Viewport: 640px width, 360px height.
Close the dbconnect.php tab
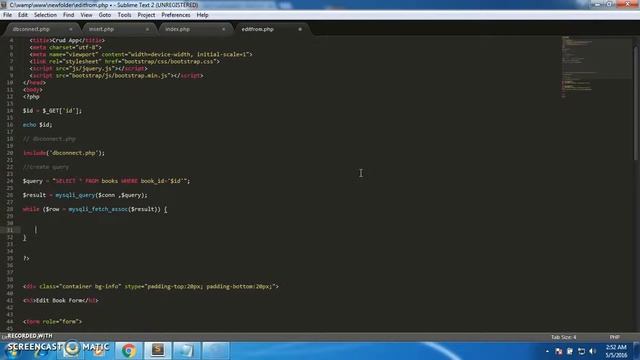(x=71, y=29)
